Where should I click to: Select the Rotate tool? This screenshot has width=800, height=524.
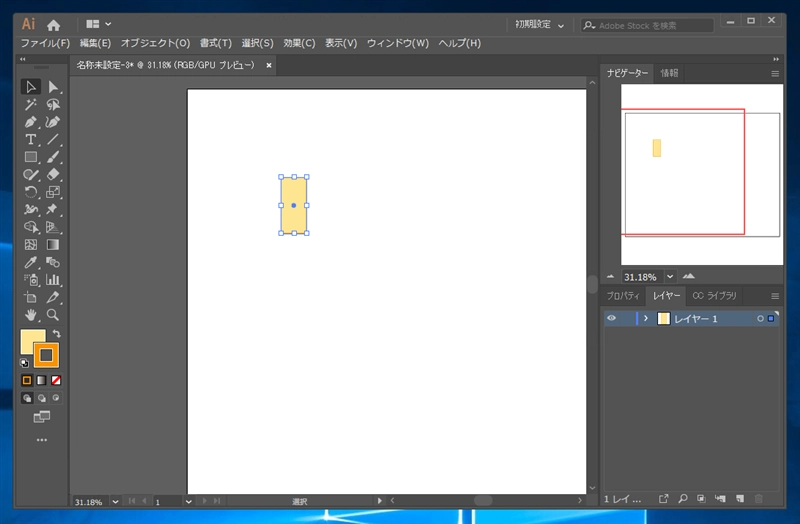31,192
